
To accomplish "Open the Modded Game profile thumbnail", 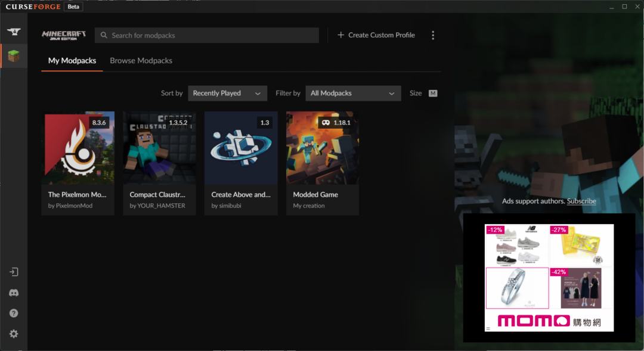I will tap(323, 148).
